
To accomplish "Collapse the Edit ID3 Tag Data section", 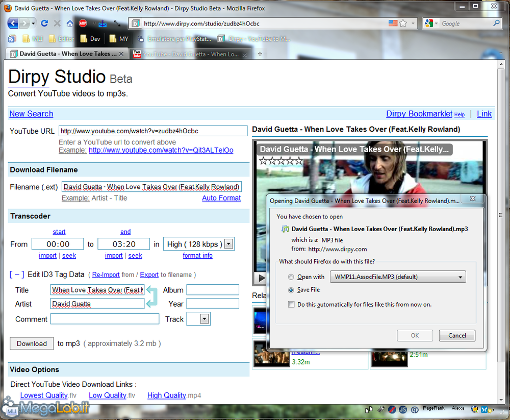I will [17, 275].
